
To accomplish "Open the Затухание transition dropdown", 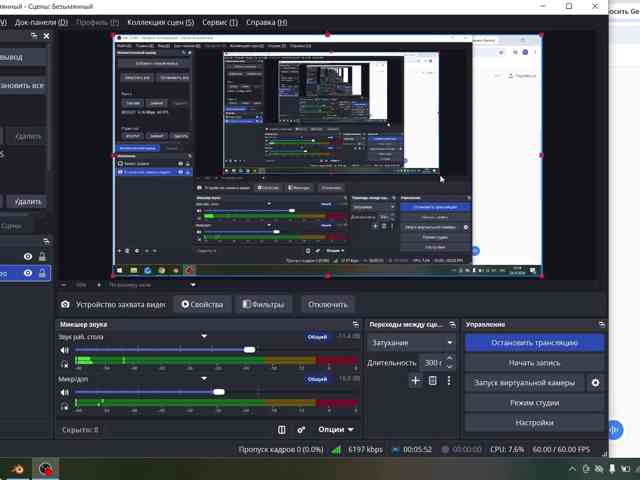I will [x=411, y=342].
